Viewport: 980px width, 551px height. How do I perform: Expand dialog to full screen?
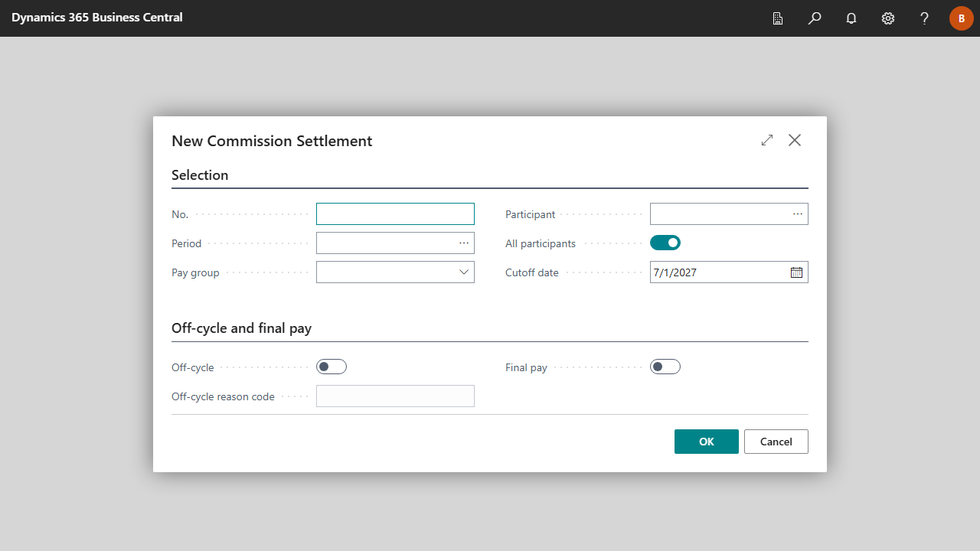click(767, 140)
